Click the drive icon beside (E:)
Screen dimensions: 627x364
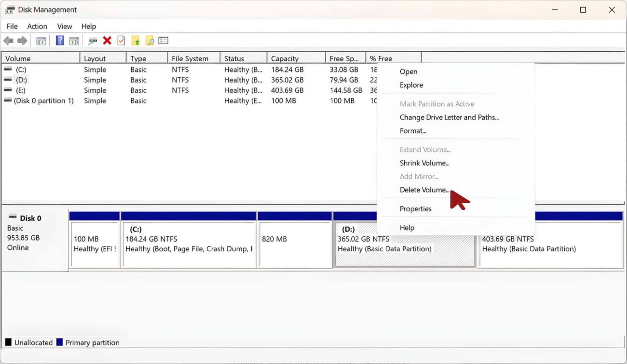coord(8,90)
